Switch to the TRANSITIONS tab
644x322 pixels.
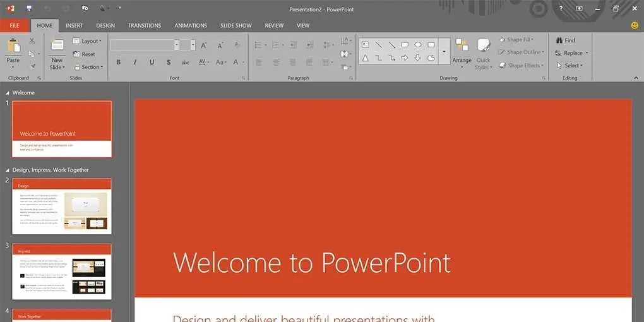tap(145, 25)
